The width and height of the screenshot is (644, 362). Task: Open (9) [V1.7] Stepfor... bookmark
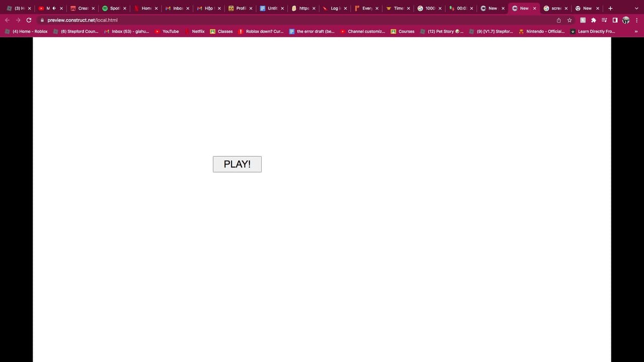click(491, 31)
